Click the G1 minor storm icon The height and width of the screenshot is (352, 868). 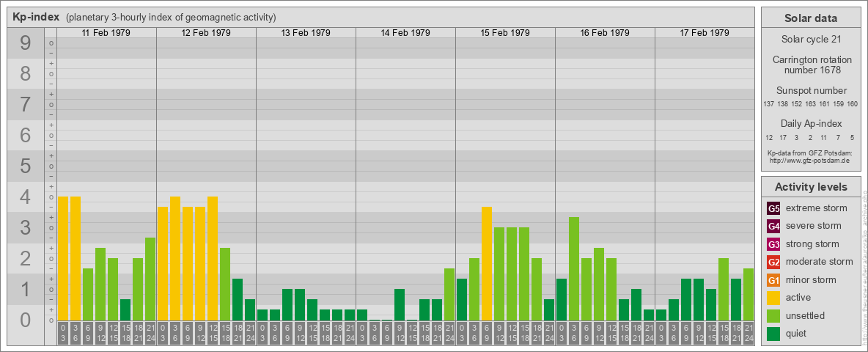pyautogui.click(x=773, y=279)
